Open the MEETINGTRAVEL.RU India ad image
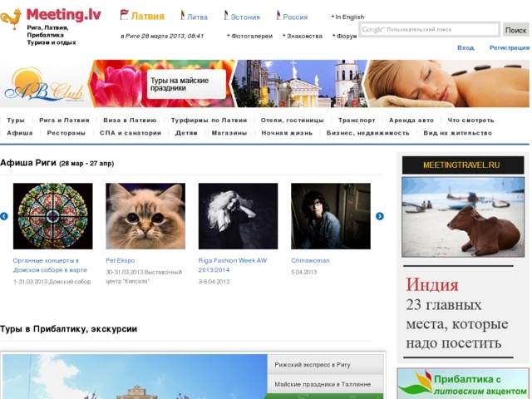The height and width of the screenshot is (399, 532). point(463,216)
